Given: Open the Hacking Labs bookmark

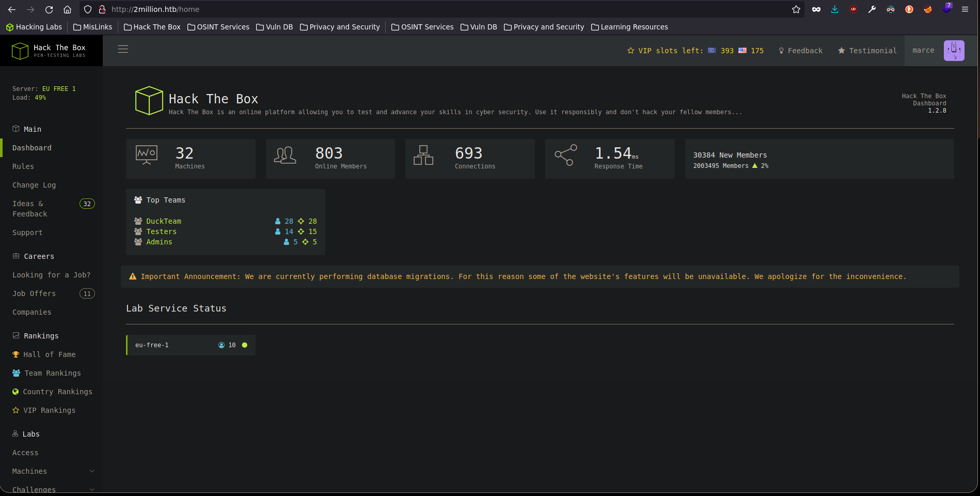Looking at the screenshot, I should [34, 27].
